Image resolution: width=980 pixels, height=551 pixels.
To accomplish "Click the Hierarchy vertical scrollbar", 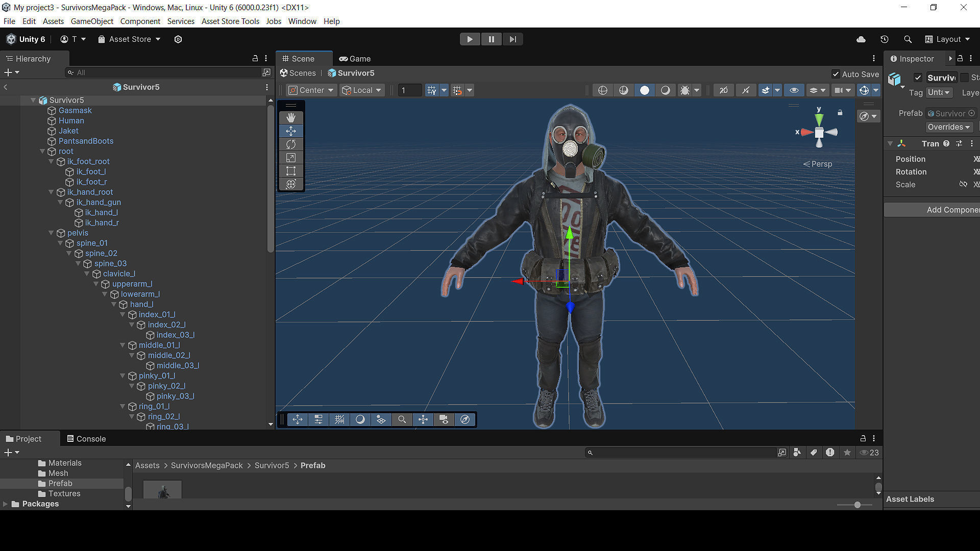I will click(x=270, y=179).
